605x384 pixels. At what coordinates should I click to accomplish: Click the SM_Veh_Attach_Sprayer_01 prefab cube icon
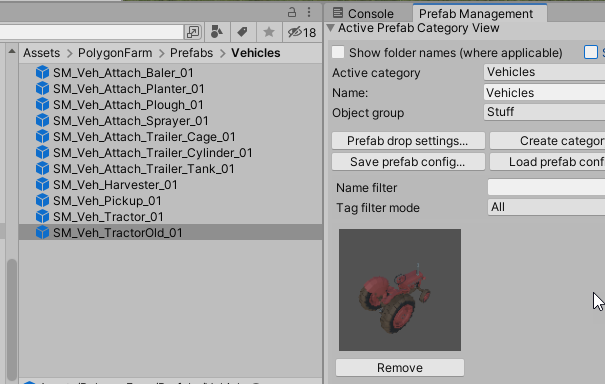click(42, 120)
